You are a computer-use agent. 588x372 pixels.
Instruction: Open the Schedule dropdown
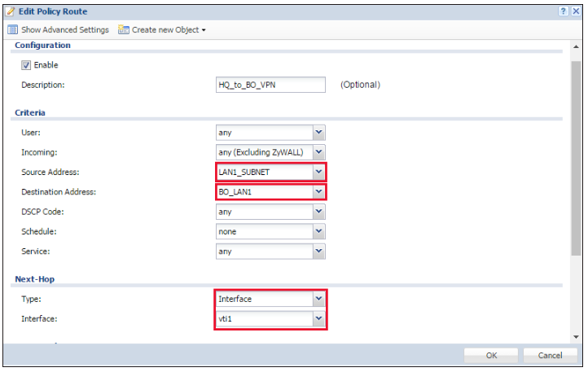pyautogui.click(x=318, y=232)
